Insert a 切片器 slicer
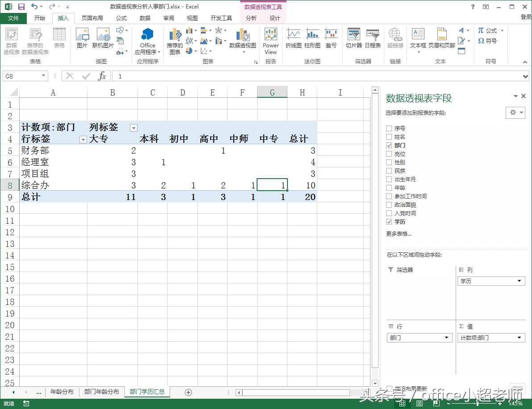The image size is (532, 409). pyautogui.click(x=353, y=39)
